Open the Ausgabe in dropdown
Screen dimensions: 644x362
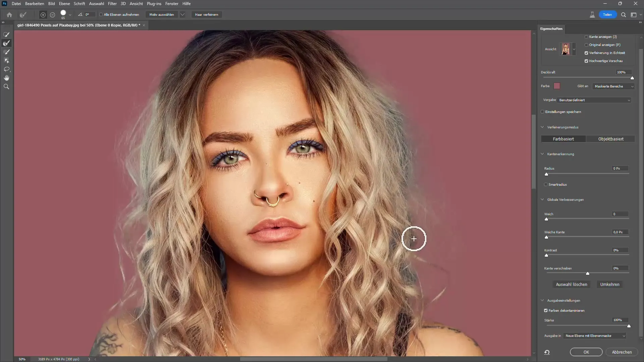(x=595, y=336)
